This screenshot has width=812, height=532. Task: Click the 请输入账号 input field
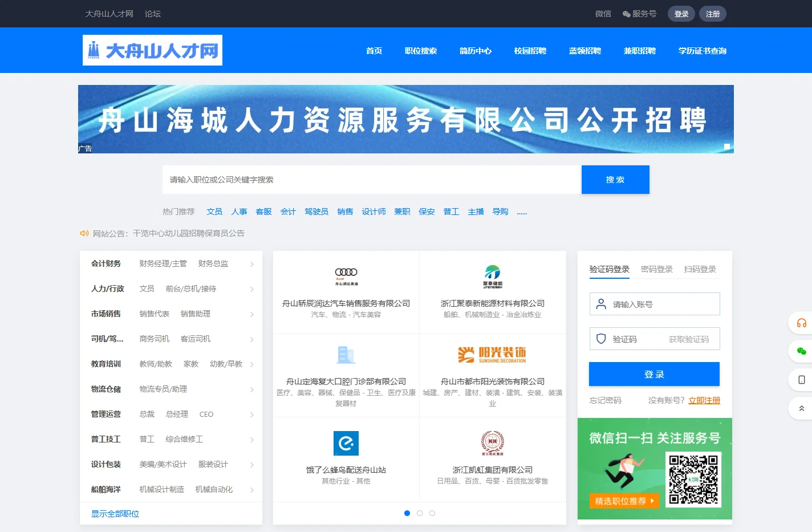(655, 304)
